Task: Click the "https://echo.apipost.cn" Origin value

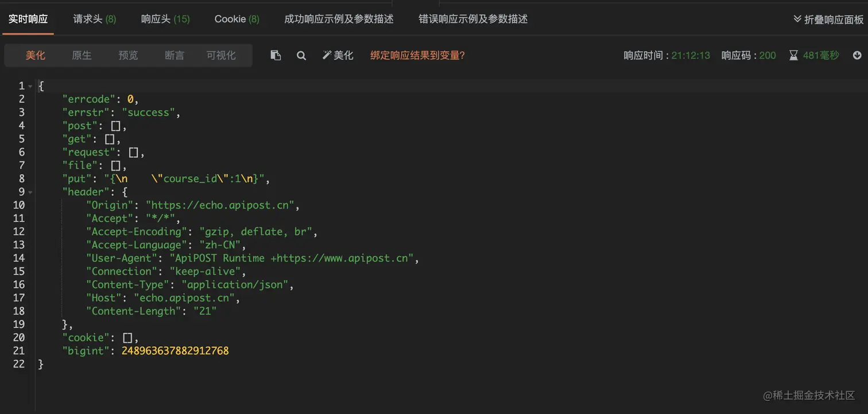Action: click(220, 205)
